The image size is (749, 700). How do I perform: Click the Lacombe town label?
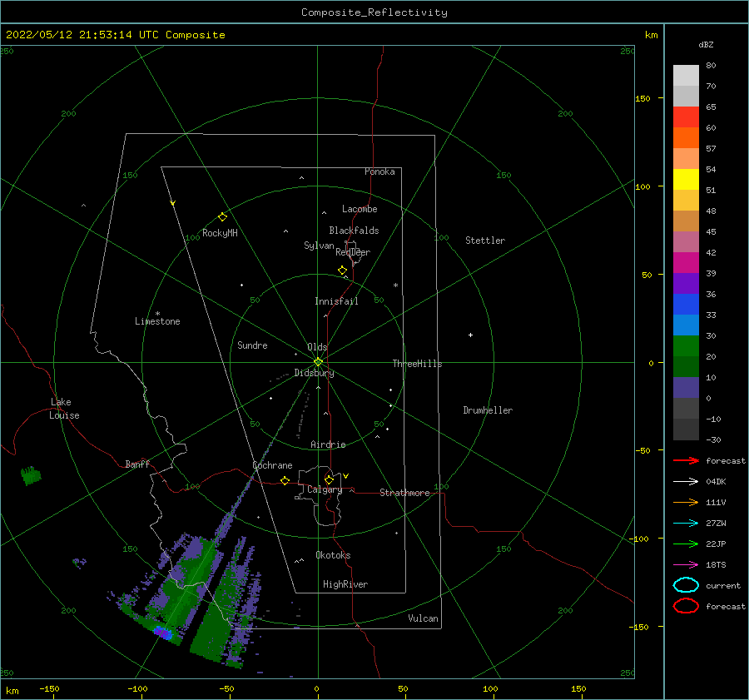pos(360,209)
